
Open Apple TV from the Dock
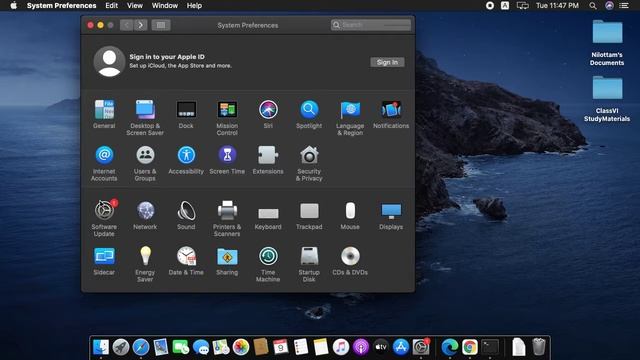tap(381, 347)
